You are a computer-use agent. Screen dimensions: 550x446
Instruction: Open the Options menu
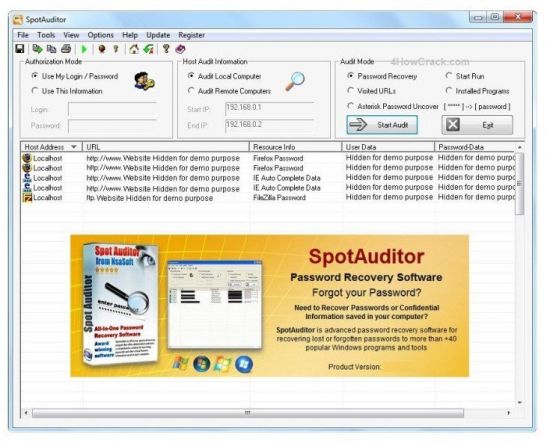100,35
